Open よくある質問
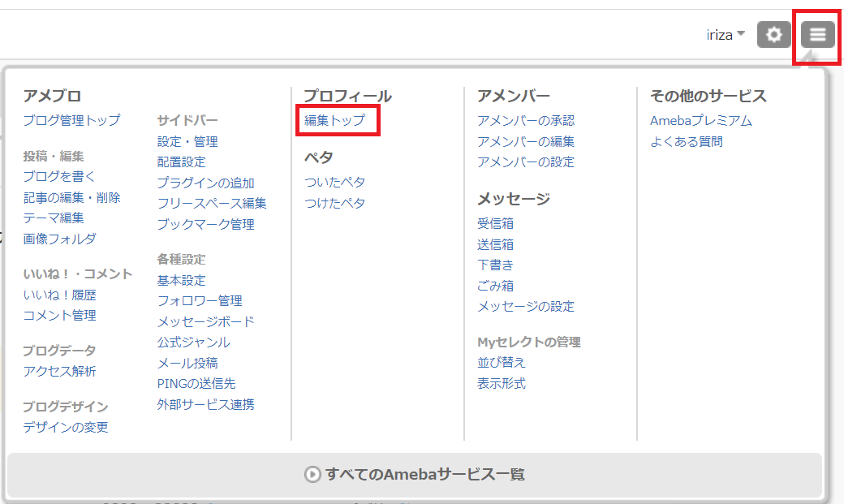This screenshot has height=504, width=844. point(687,141)
